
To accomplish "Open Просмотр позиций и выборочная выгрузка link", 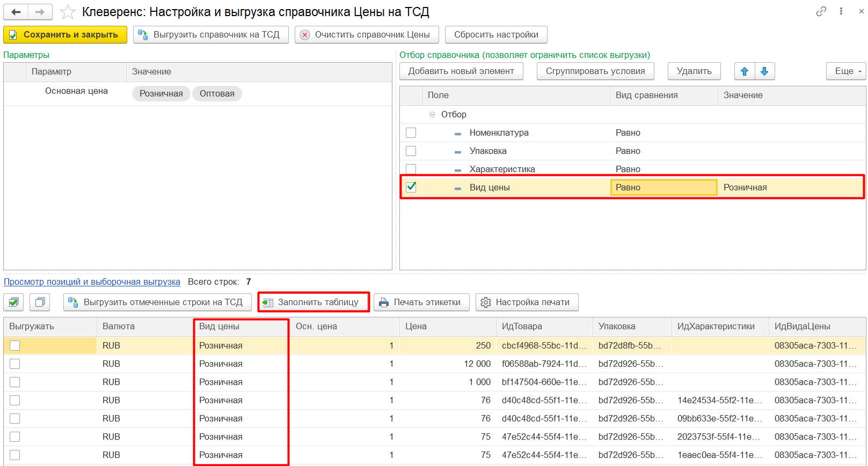I will 92,282.
